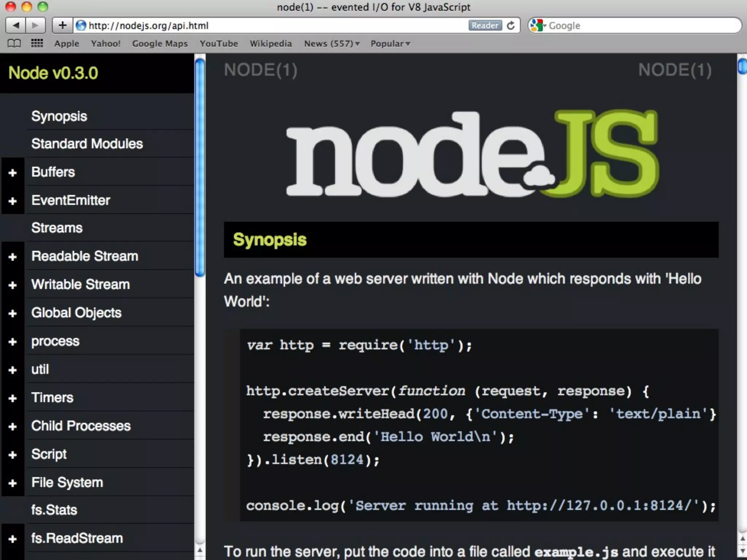Viewport: 747px width, 560px height.
Task: Open the Child Processes sidebar link
Action: 81,426
